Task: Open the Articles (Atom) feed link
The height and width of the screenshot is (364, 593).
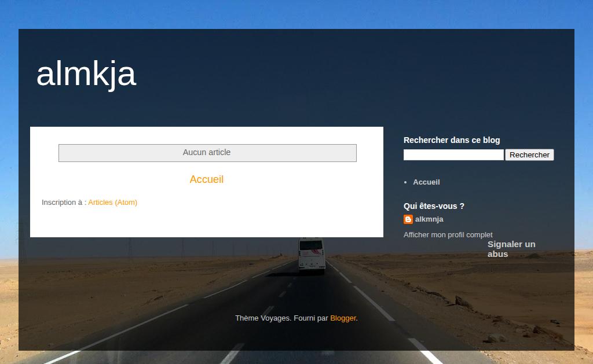Action: tap(113, 202)
